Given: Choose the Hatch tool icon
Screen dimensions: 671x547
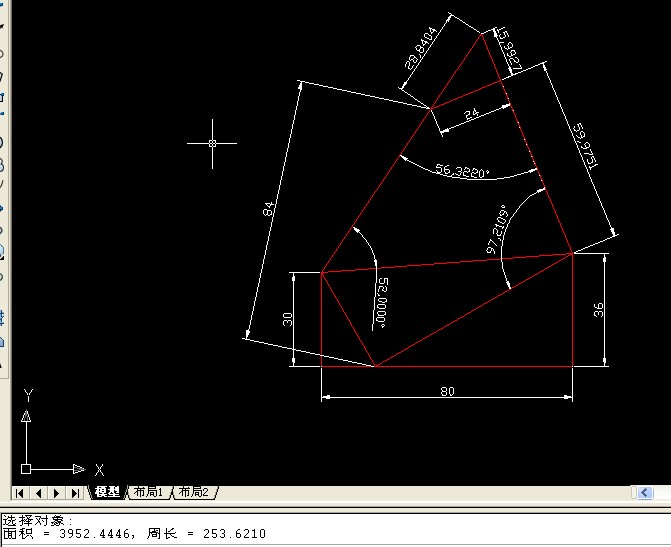Looking at the screenshot, I should (x=1, y=319).
